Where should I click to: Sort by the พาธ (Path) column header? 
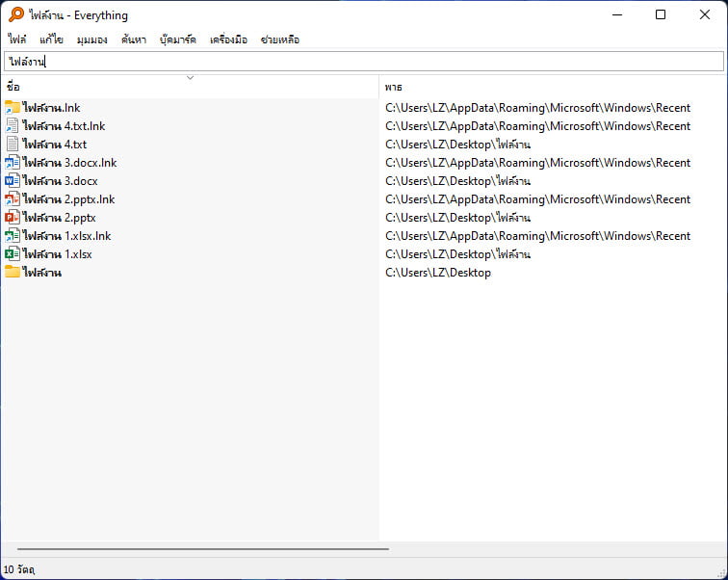(393, 88)
